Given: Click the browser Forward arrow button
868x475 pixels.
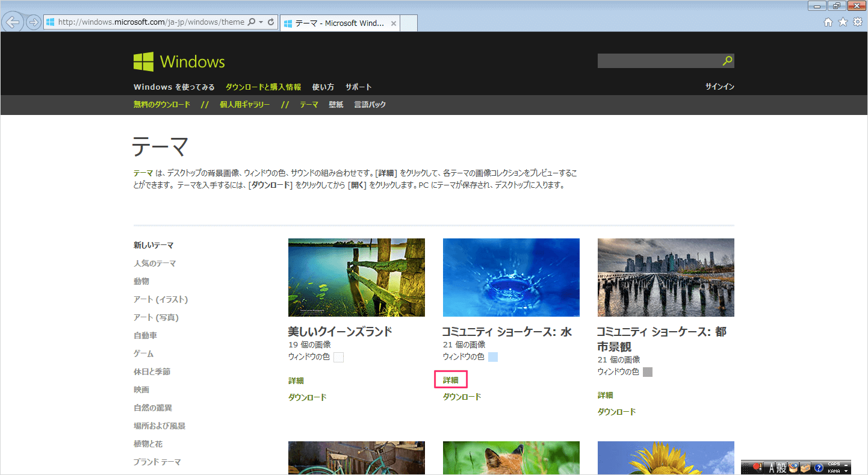Looking at the screenshot, I should tap(34, 22).
